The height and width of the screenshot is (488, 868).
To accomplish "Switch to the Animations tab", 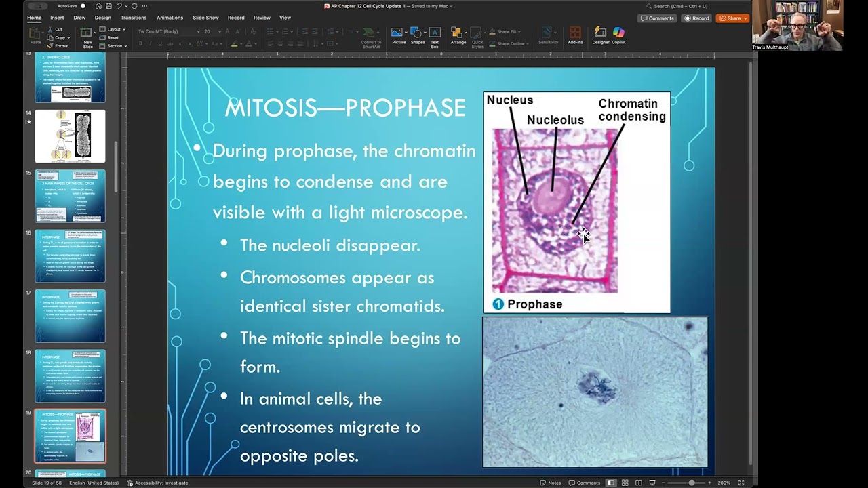I will 170,18.
